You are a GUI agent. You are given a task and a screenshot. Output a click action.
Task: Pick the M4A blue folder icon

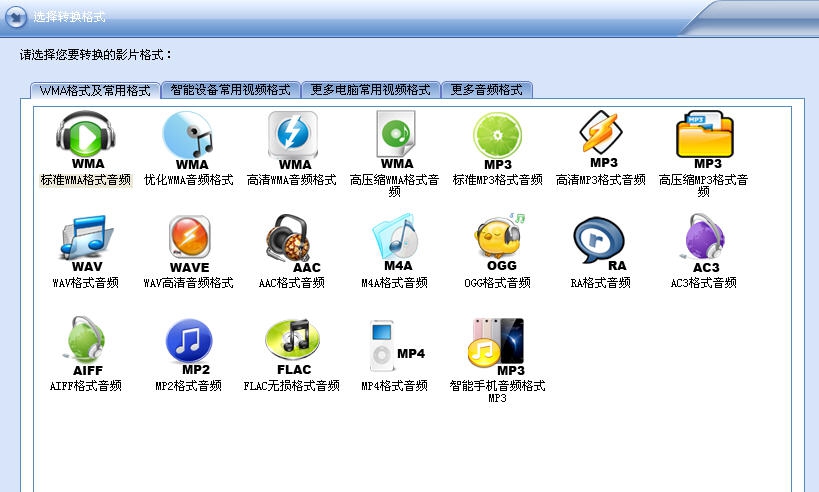395,242
